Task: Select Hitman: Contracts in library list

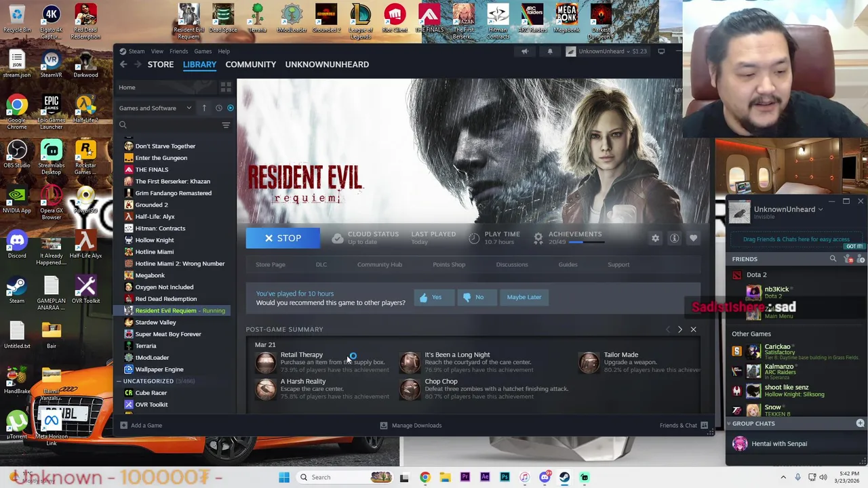Action: tap(160, 228)
